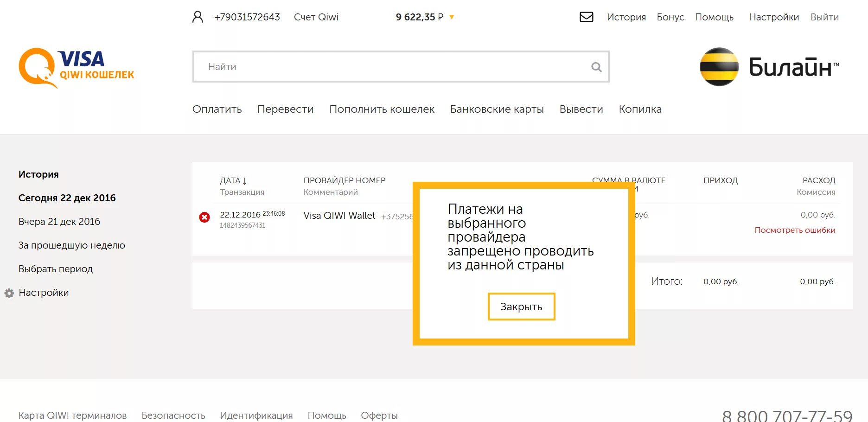Open Бонус in top menu
Viewport: 868px width, 422px height.
pos(670,17)
